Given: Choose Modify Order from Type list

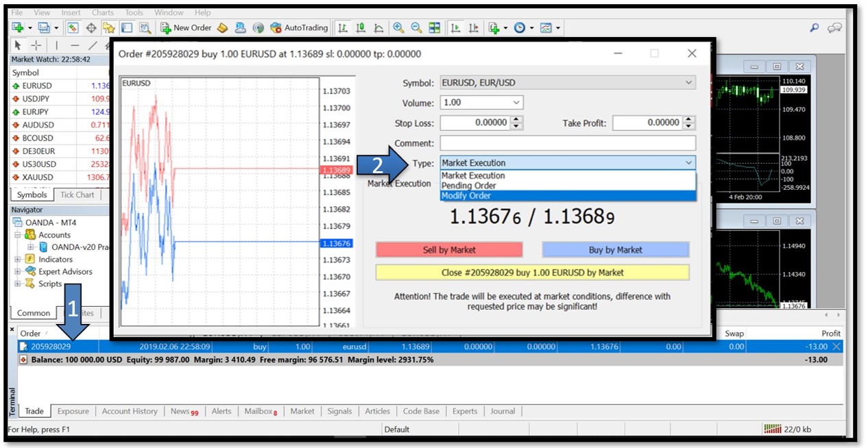Looking at the screenshot, I should (x=568, y=196).
